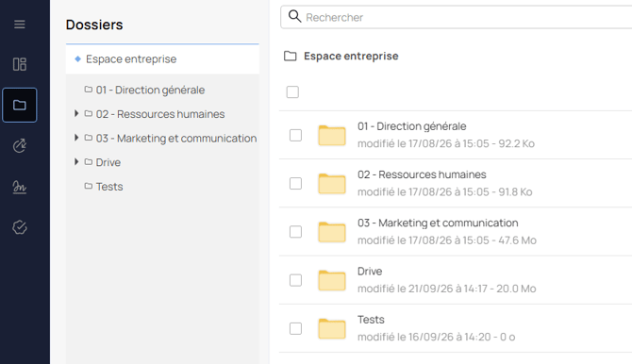Viewport: 632px width, 364px height.
Task: Expand the Drive tree node
Action: [76, 162]
